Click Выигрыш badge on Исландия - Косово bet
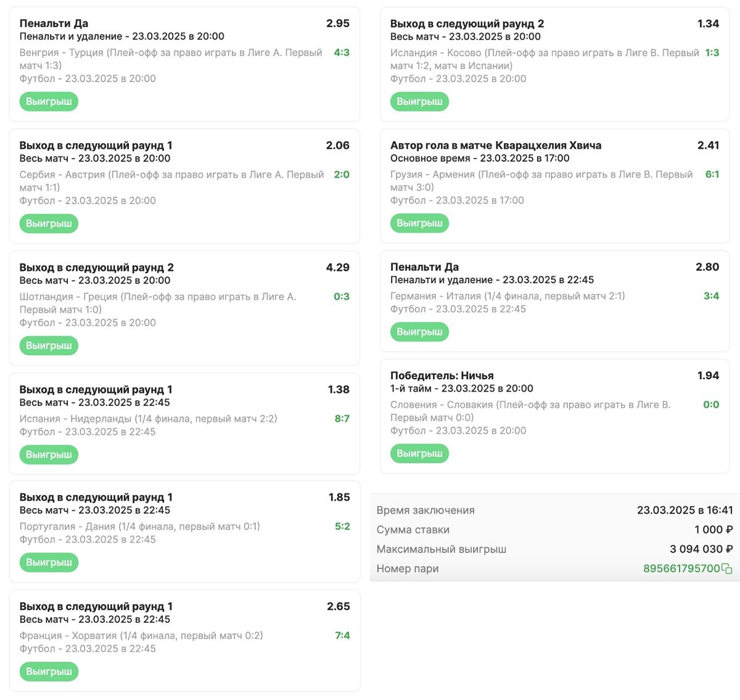This screenshot has width=740, height=700. [419, 101]
